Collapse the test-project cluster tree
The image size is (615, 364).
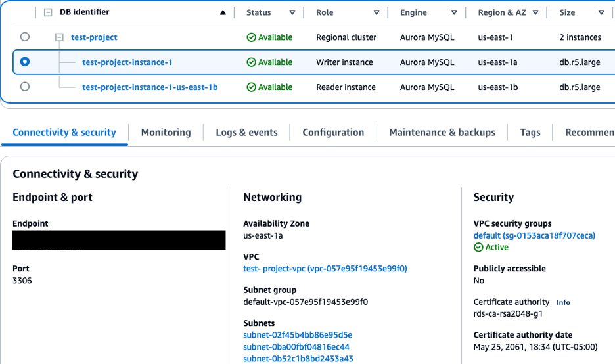pos(59,37)
